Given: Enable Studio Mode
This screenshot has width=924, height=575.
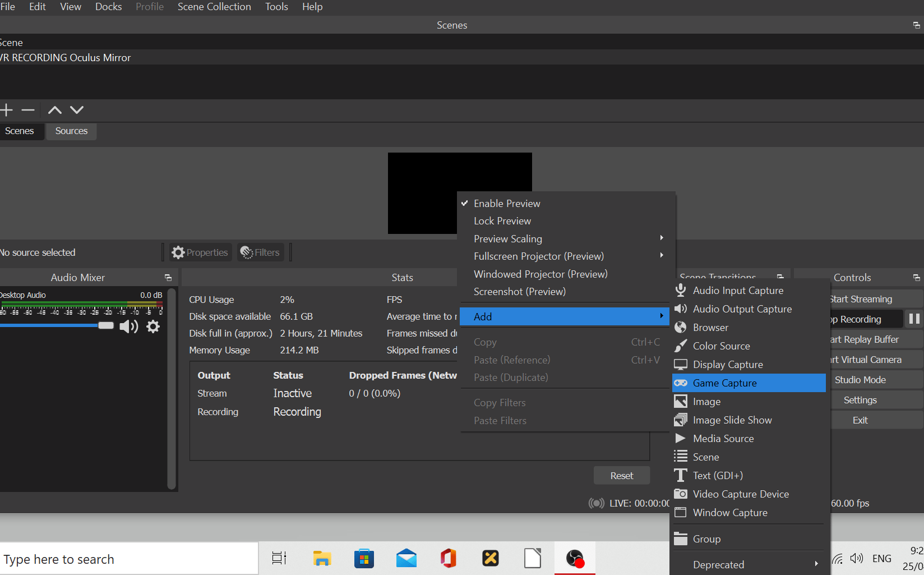Looking at the screenshot, I should (x=860, y=379).
